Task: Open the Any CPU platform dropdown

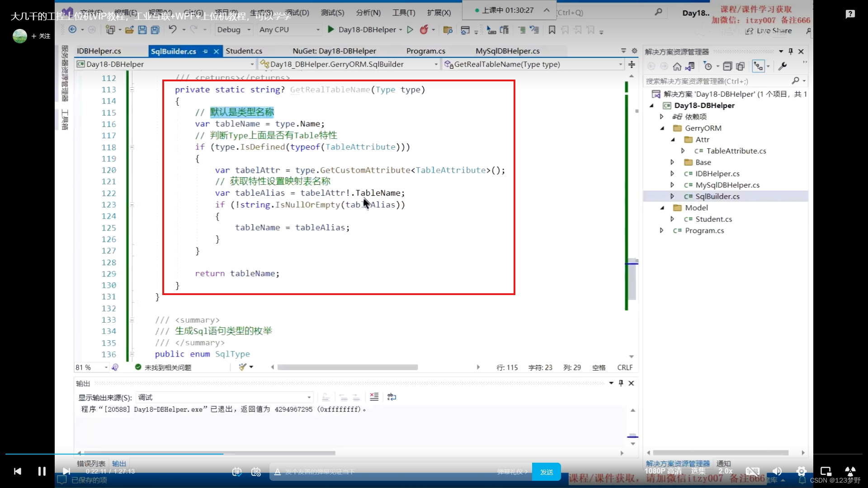Action: (x=289, y=30)
